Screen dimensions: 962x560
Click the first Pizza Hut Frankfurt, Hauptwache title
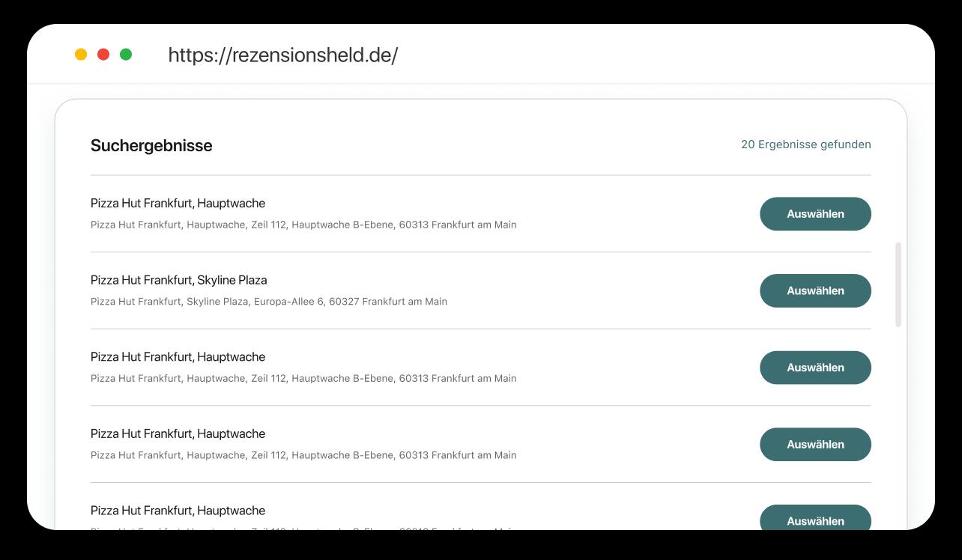point(178,203)
